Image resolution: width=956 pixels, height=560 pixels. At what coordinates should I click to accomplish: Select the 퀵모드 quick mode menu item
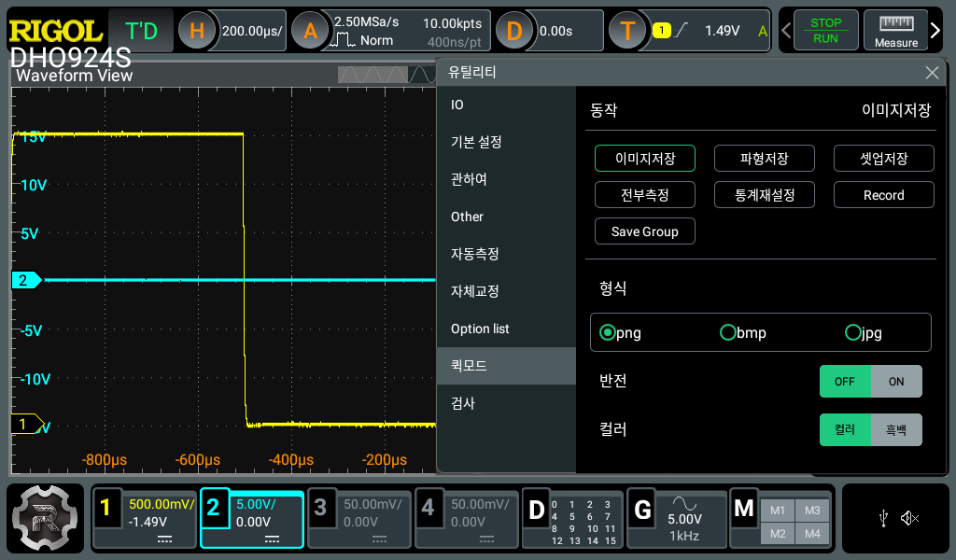(506, 366)
